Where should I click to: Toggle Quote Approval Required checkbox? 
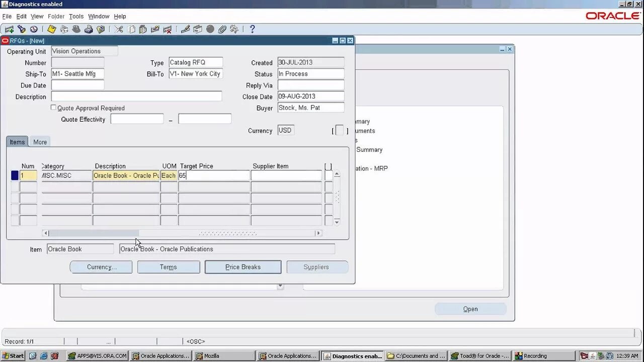tap(53, 108)
